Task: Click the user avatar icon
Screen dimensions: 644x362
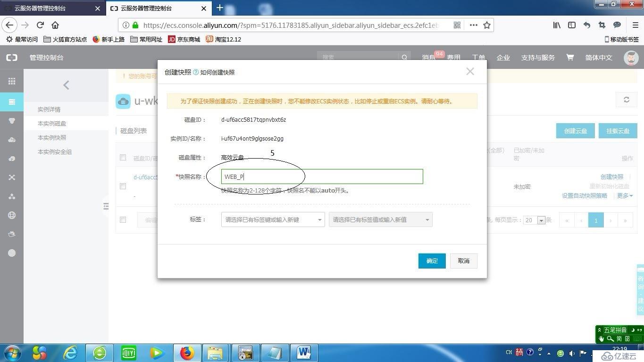Action: [x=631, y=58]
